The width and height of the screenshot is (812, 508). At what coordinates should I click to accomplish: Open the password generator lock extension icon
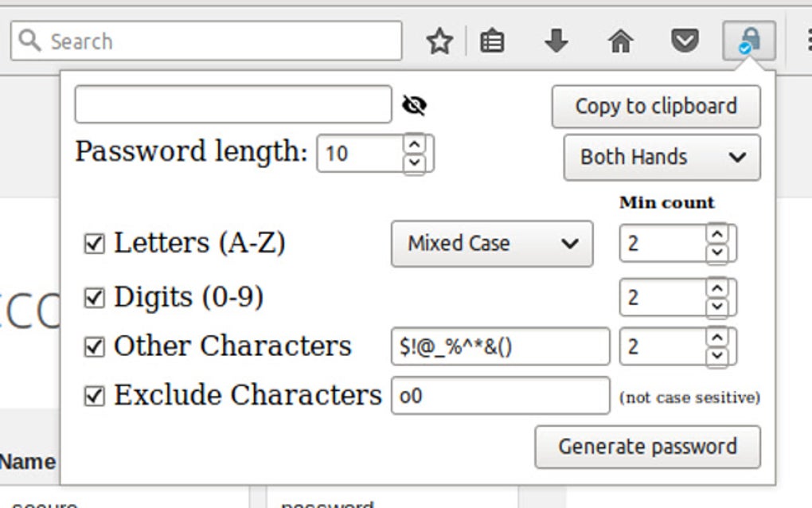point(749,40)
